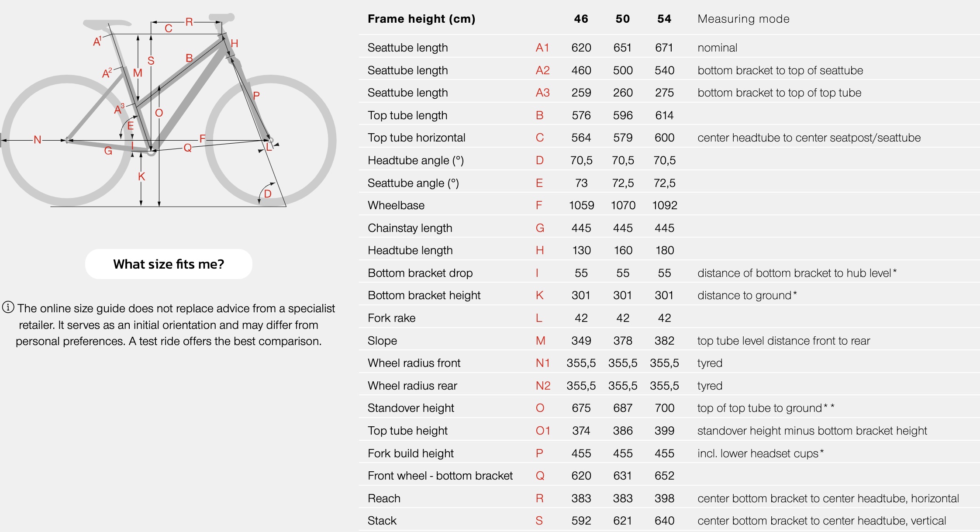
Task: Click the red K bottom bracket height label
Action: pos(141,176)
